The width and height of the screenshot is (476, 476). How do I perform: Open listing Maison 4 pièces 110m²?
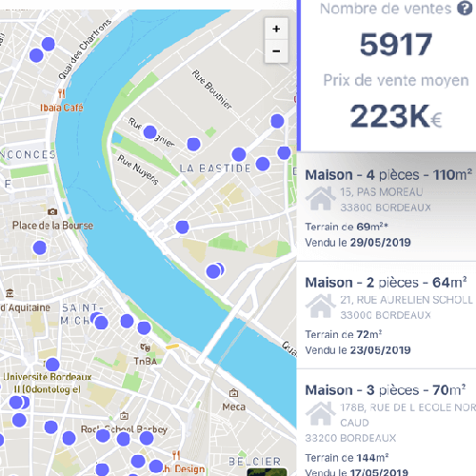point(387,208)
